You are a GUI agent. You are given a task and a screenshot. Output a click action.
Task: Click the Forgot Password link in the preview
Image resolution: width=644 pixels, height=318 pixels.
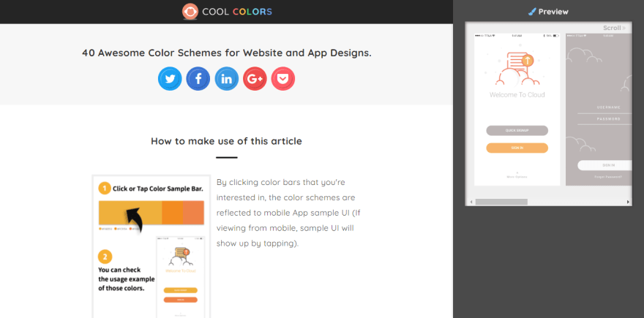pos(608,177)
